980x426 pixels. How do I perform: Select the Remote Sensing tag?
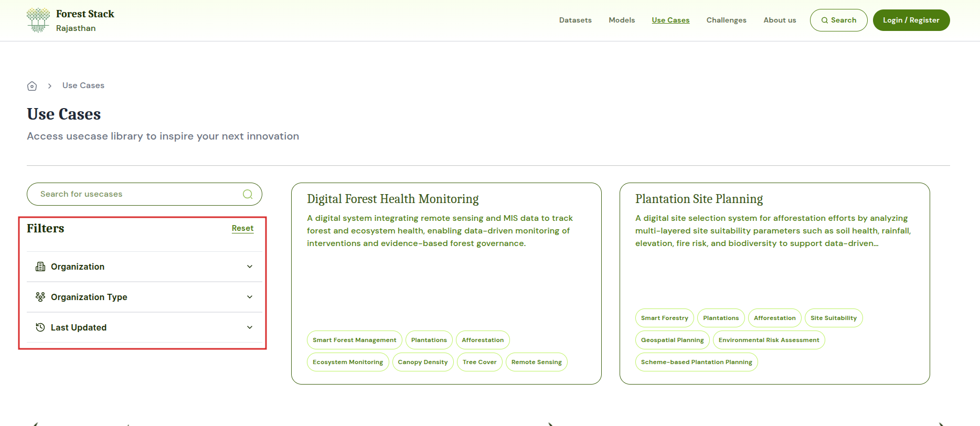point(536,362)
